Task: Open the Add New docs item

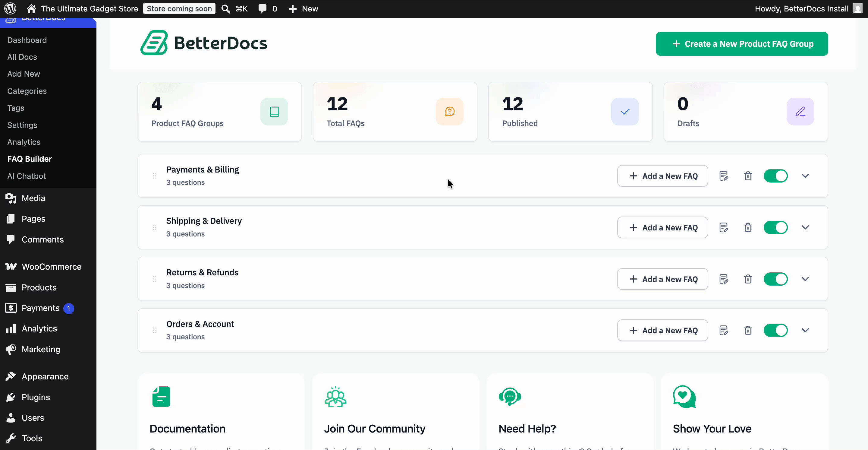Action: [24, 74]
